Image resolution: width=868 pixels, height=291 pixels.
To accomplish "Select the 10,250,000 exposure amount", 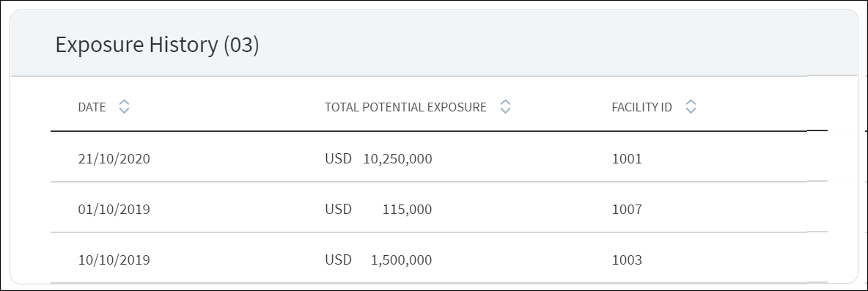I will [397, 159].
